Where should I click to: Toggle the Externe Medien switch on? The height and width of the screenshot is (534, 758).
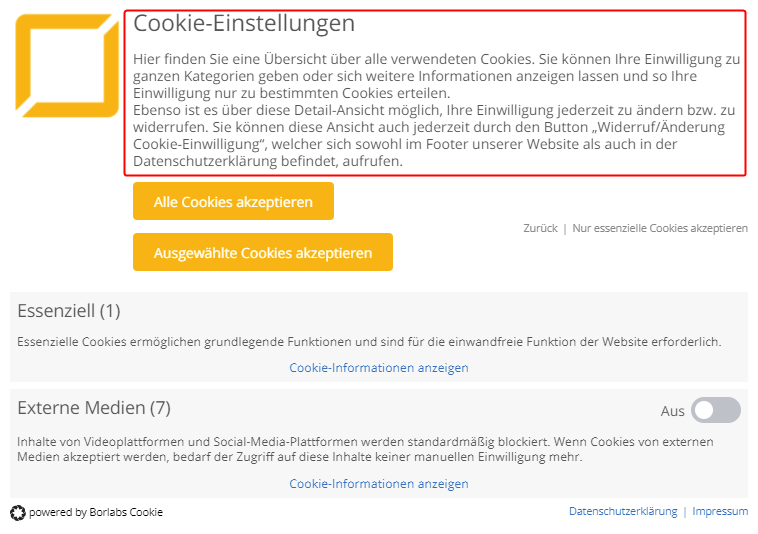716,410
